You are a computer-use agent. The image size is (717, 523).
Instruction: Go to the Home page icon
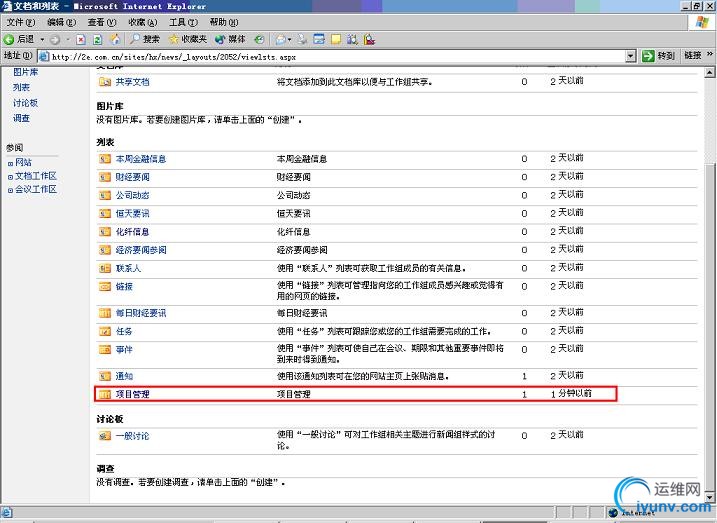[115, 40]
